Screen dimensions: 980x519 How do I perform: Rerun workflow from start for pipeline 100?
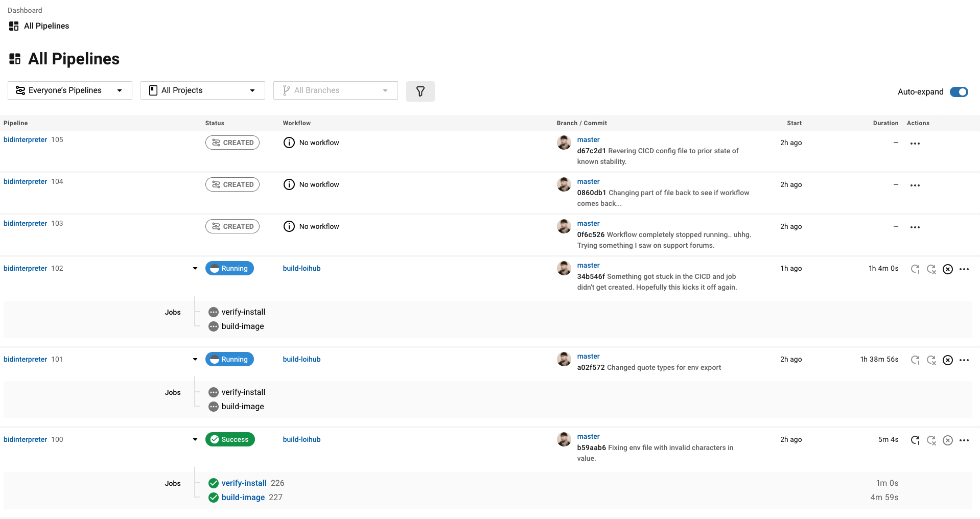pos(915,440)
